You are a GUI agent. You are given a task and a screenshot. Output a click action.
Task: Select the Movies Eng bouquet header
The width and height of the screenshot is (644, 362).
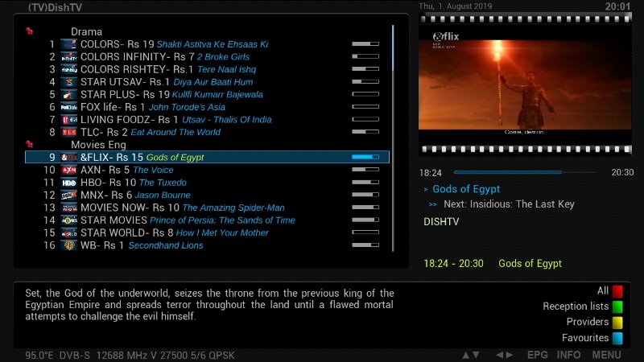98,145
